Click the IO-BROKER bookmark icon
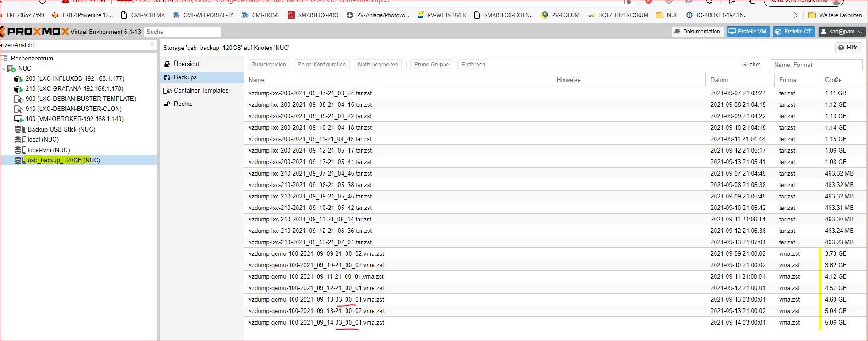This screenshot has height=341, width=868. [689, 15]
